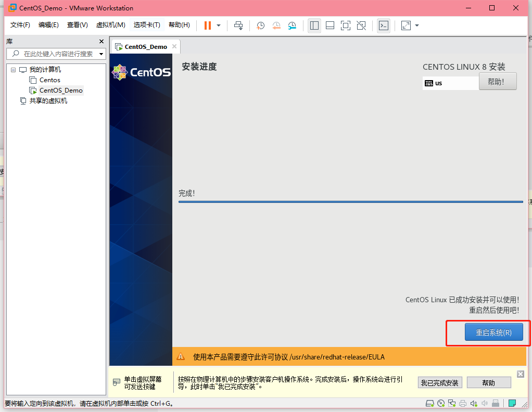Click the 帮助 button in the hint bar
The height and width of the screenshot is (412, 532).
pos(489,383)
